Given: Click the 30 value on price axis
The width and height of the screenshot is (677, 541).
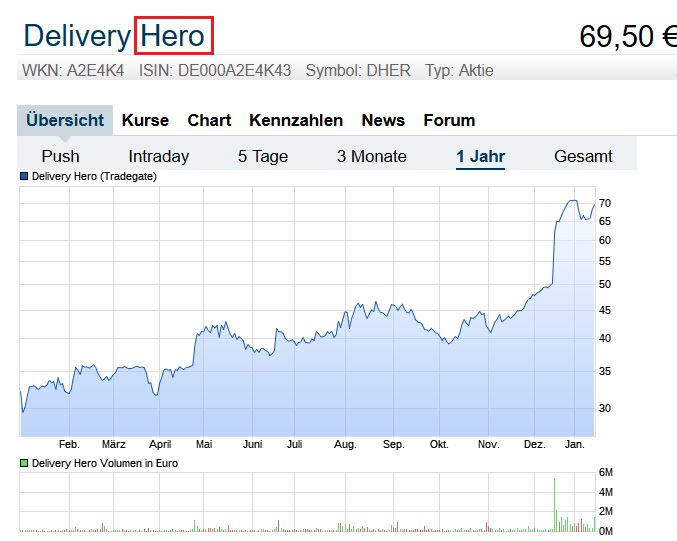Looking at the screenshot, I should pyautogui.click(x=605, y=408).
